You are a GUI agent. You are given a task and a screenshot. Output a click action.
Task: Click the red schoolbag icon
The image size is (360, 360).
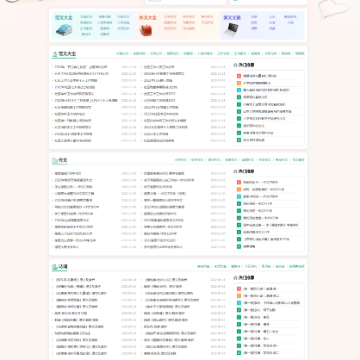point(146,30)
